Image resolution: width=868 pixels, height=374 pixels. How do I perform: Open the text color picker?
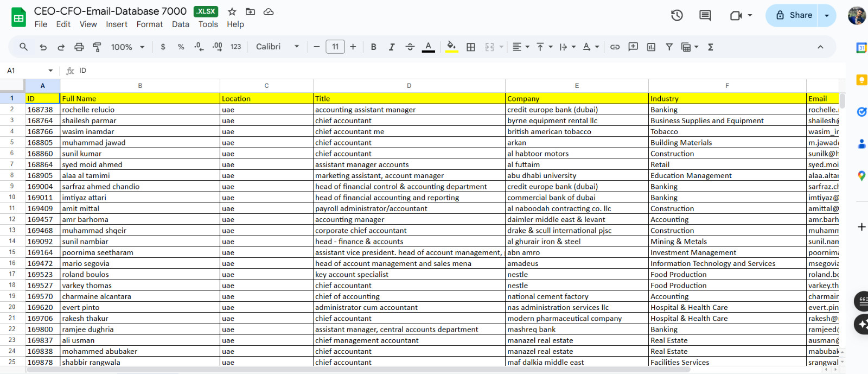tap(429, 47)
